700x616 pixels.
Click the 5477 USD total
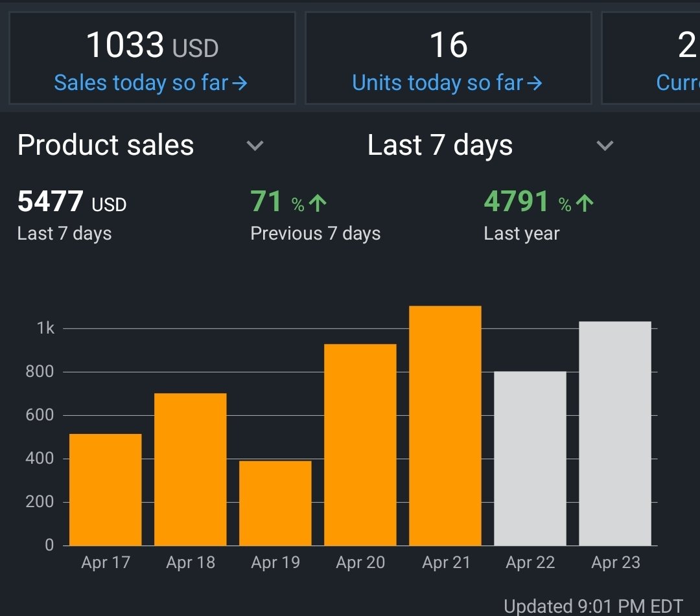pos(72,201)
